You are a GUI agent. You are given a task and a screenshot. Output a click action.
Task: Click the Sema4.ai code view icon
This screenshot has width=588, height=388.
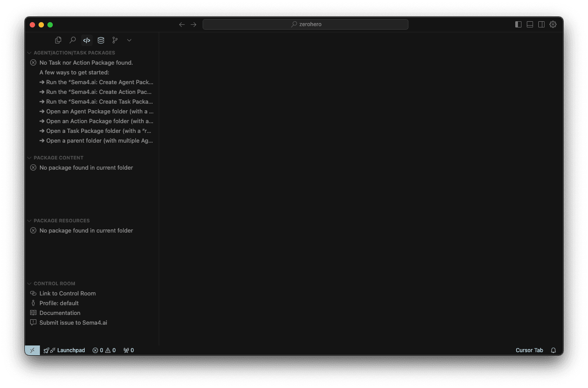pos(86,40)
